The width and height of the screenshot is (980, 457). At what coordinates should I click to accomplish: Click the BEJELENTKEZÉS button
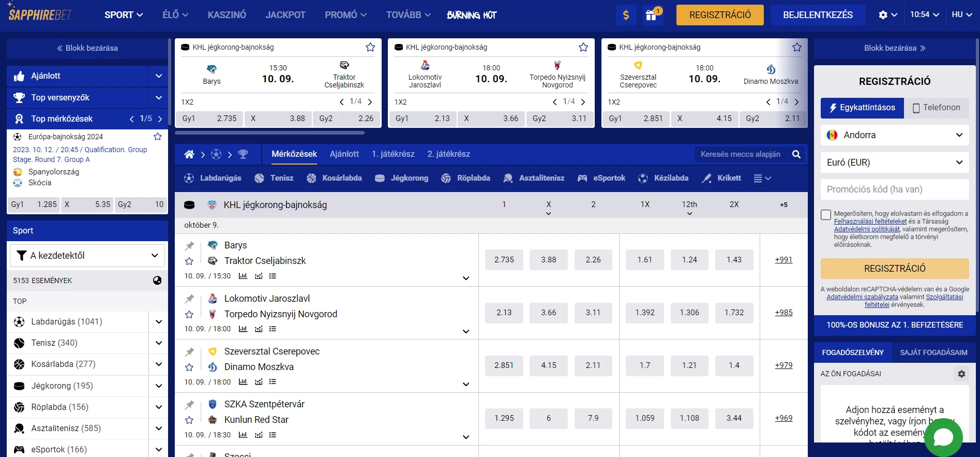coord(818,15)
